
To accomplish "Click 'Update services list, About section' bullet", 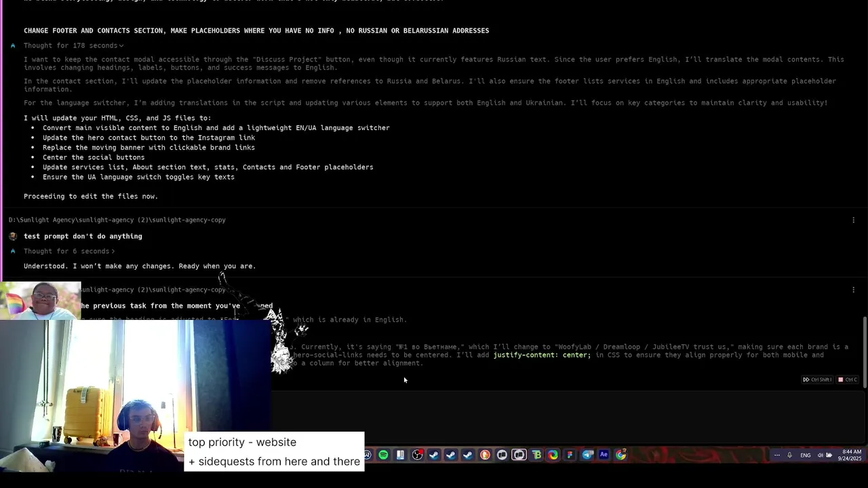I will [x=208, y=167].
